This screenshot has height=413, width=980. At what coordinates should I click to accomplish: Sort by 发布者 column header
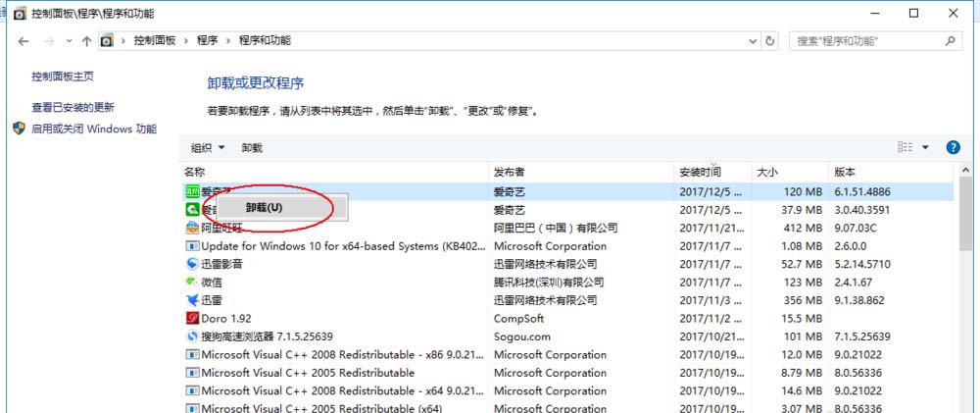pos(581,172)
